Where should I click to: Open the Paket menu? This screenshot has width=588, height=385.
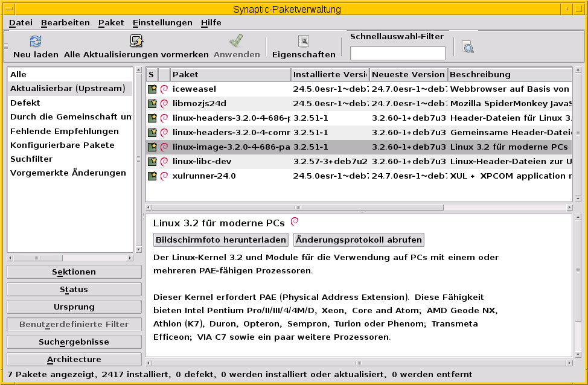pos(110,22)
